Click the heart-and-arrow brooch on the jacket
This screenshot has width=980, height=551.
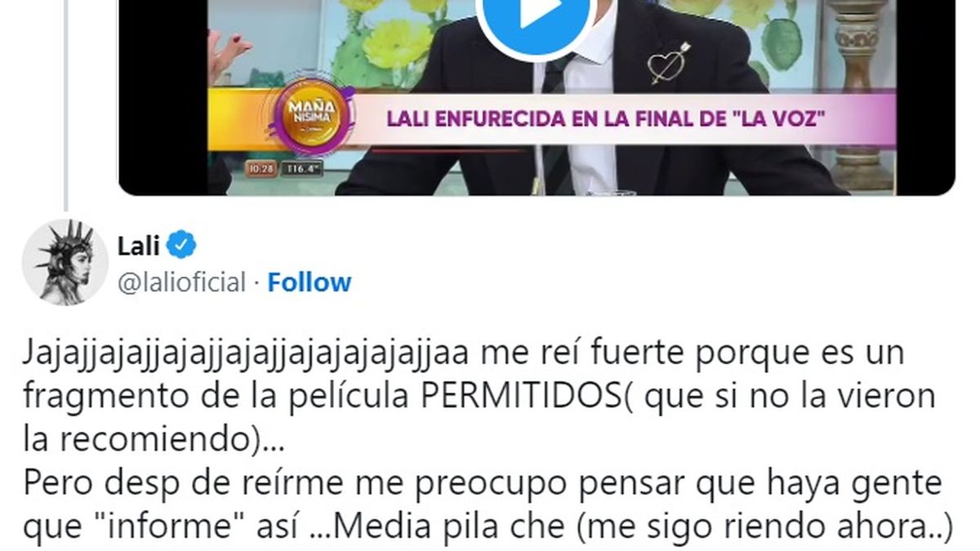[669, 62]
